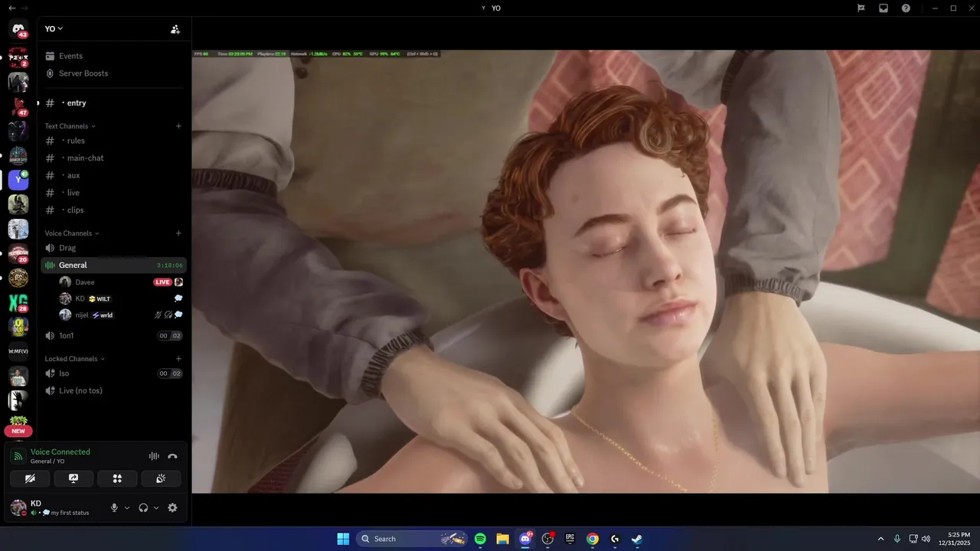
Task: Open Epic Games Launcher from taskbar
Action: pos(570,539)
